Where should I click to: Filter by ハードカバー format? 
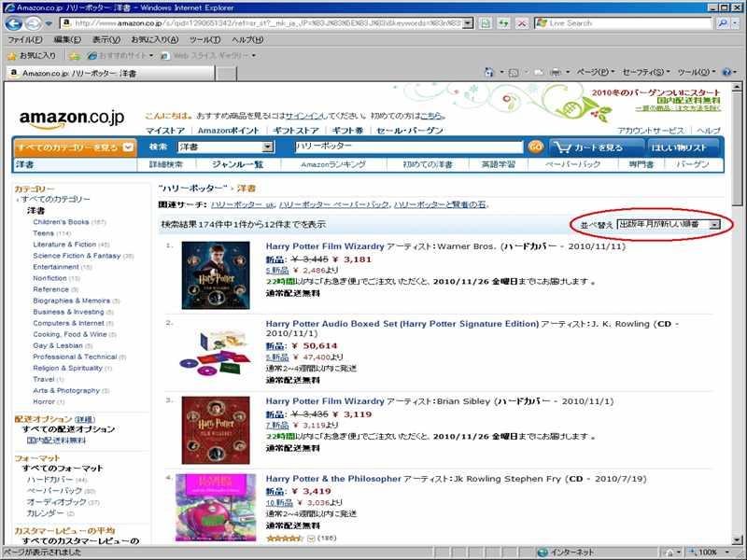tap(50, 480)
